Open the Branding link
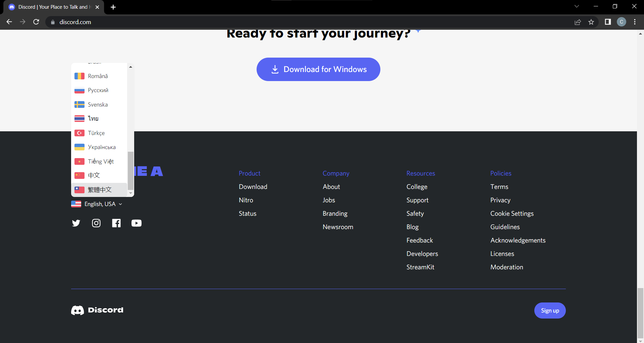The image size is (644, 343). coord(335,213)
